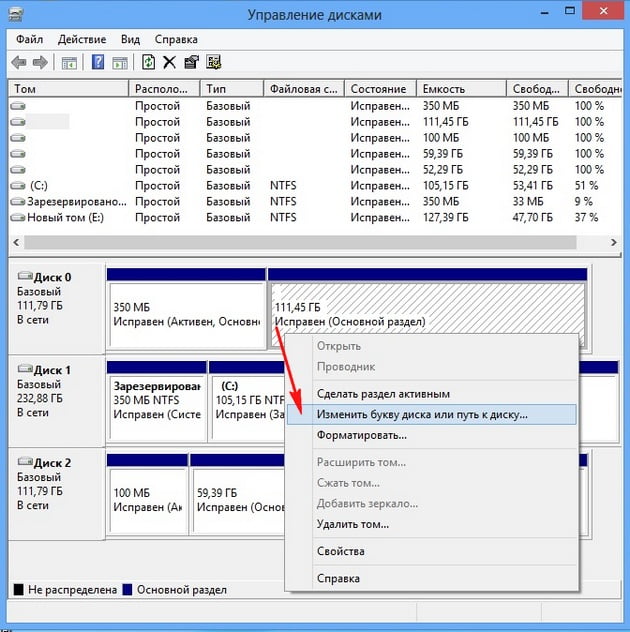The height and width of the screenshot is (632, 630).
Task: Select the 350 МБ partition on Диск 0
Action: click(x=185, y=314)
